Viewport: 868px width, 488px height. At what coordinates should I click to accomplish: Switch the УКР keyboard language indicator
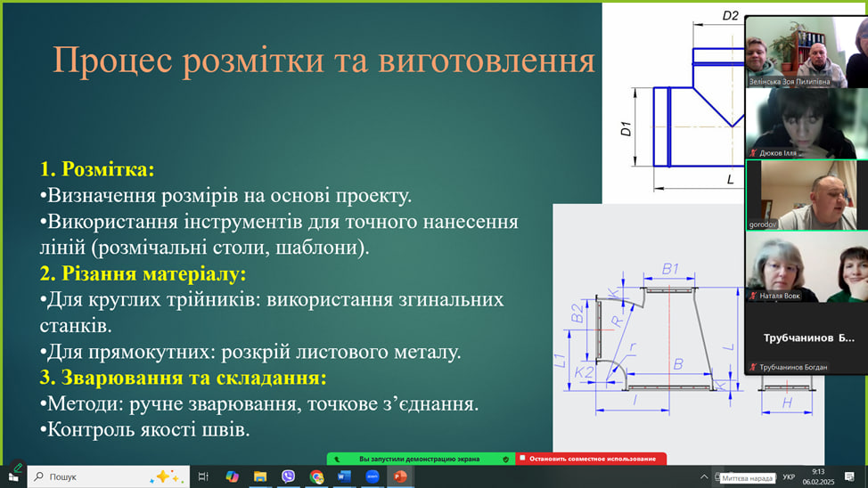(789, 477)
